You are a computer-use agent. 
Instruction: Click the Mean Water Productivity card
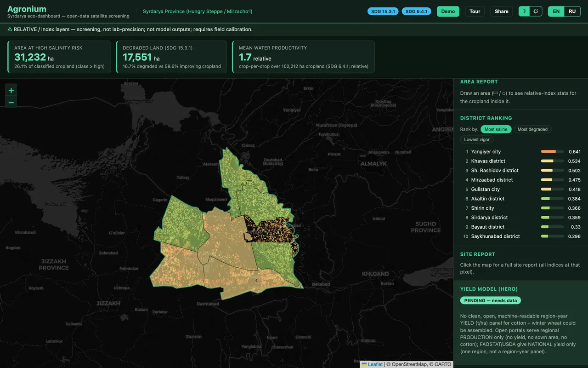[303, 57]
